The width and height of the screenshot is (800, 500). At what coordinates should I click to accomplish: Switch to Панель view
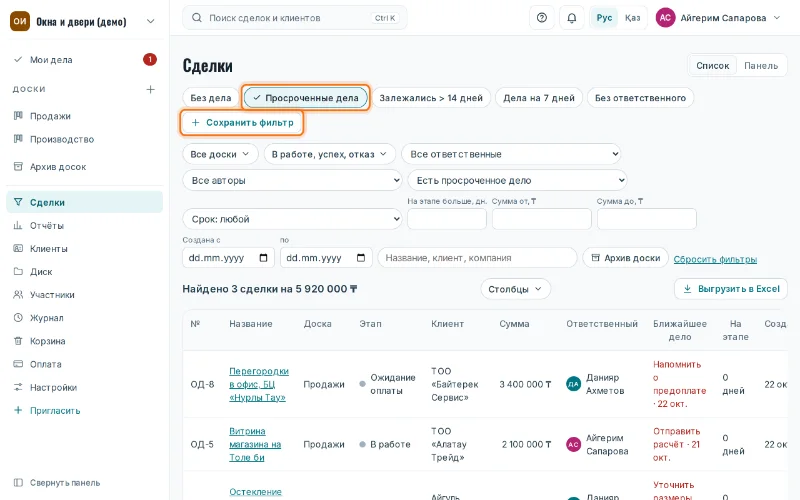(x=761, y=65)
